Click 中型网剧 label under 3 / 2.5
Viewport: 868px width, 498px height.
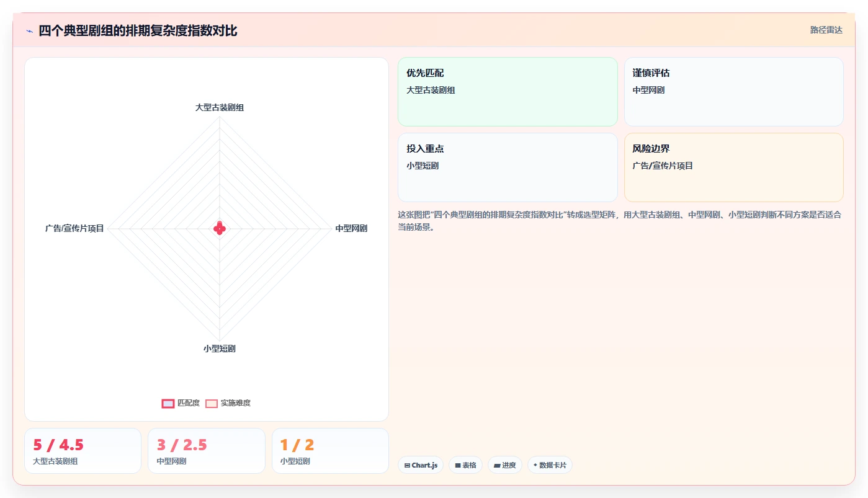pos(171,461)
